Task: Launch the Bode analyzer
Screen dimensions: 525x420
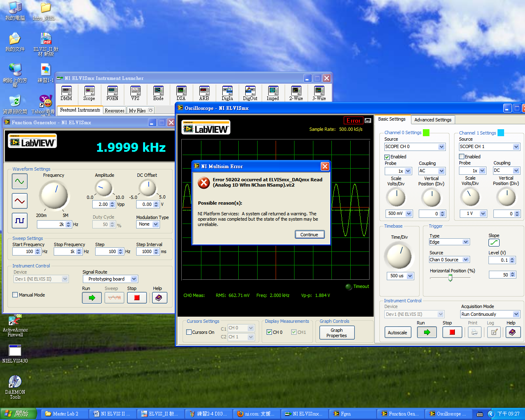Action: 158,94
